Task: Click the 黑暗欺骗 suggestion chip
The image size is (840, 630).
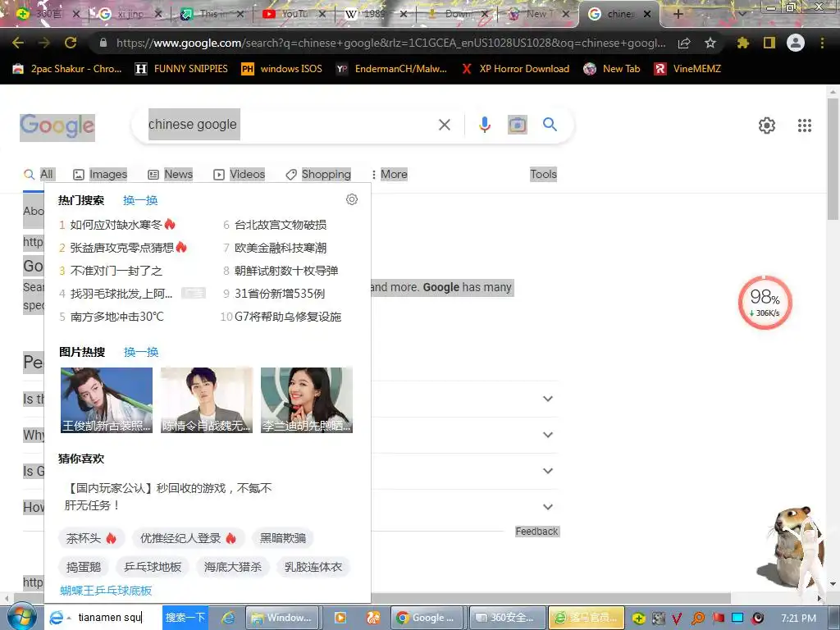Action: 283,538
